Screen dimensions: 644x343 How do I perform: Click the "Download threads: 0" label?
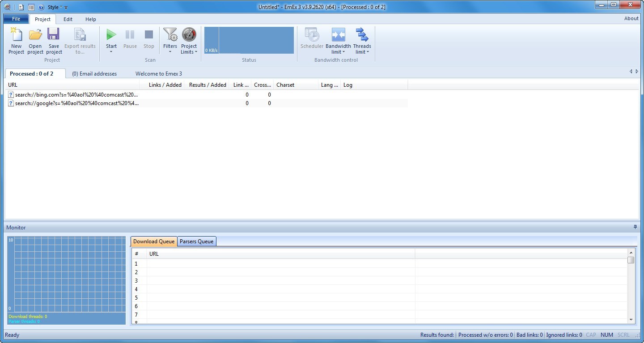28,317
